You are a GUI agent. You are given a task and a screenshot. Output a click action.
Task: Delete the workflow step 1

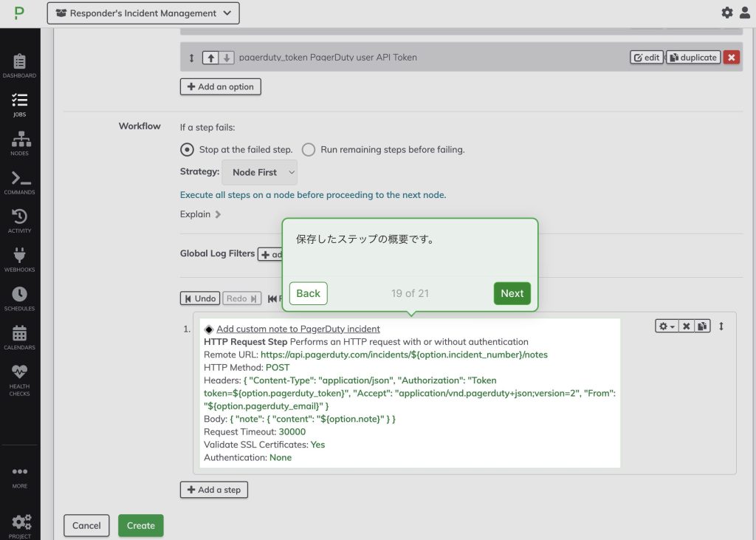[x=686, y=327]
